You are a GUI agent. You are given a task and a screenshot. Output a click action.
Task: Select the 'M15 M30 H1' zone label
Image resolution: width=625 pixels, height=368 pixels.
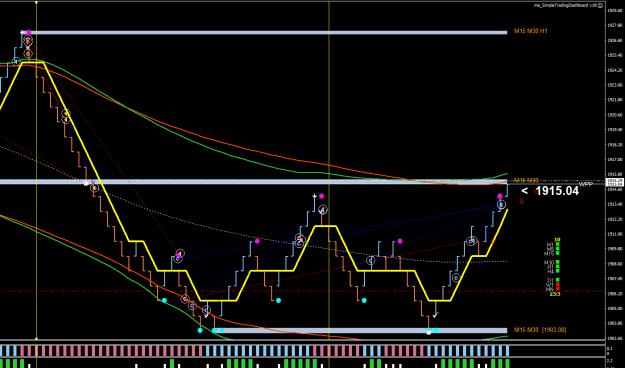coord(531,31)
